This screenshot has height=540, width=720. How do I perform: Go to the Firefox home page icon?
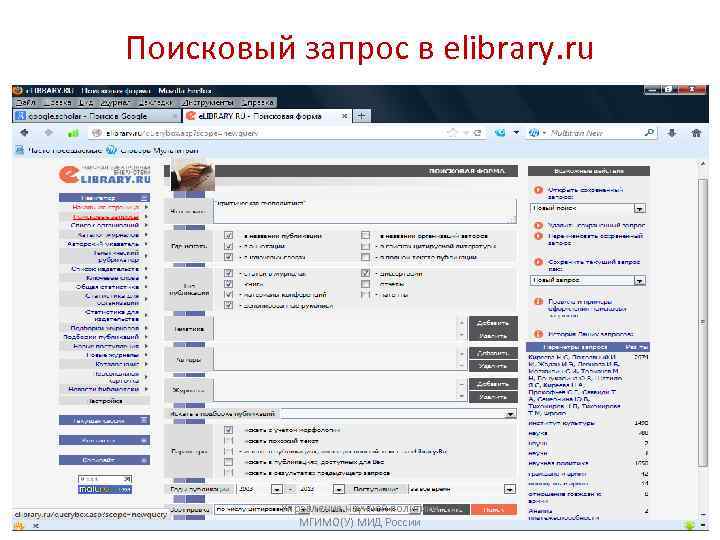696,133
